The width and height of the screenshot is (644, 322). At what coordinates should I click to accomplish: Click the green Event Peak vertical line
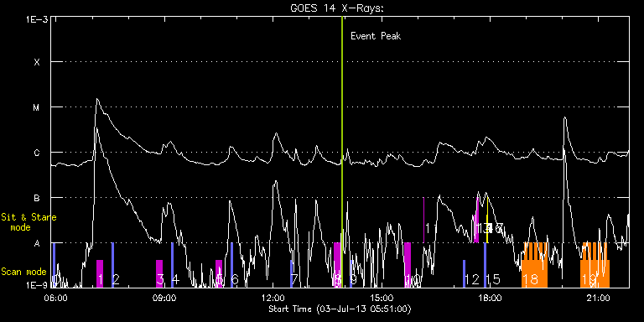[342, 152]
